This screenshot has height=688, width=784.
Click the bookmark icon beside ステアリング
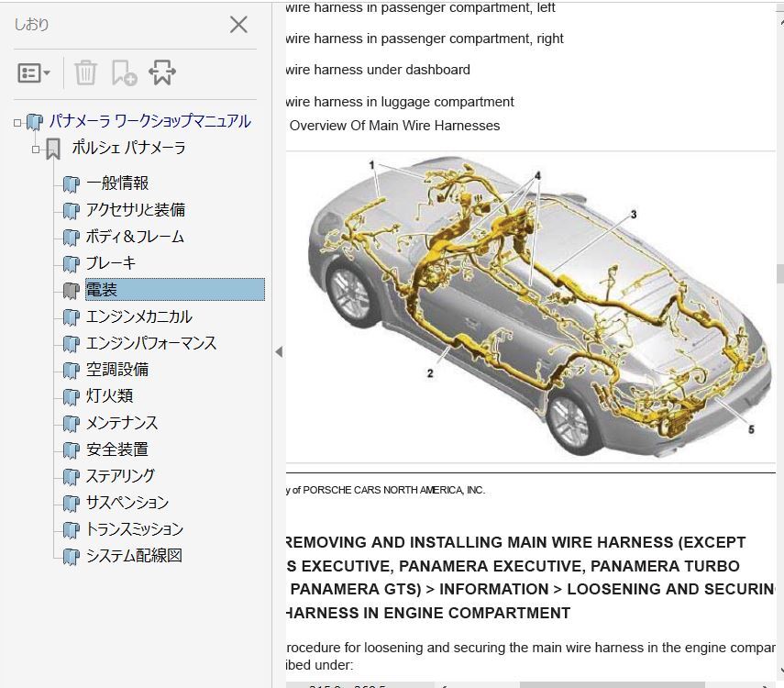click(71, 477)
